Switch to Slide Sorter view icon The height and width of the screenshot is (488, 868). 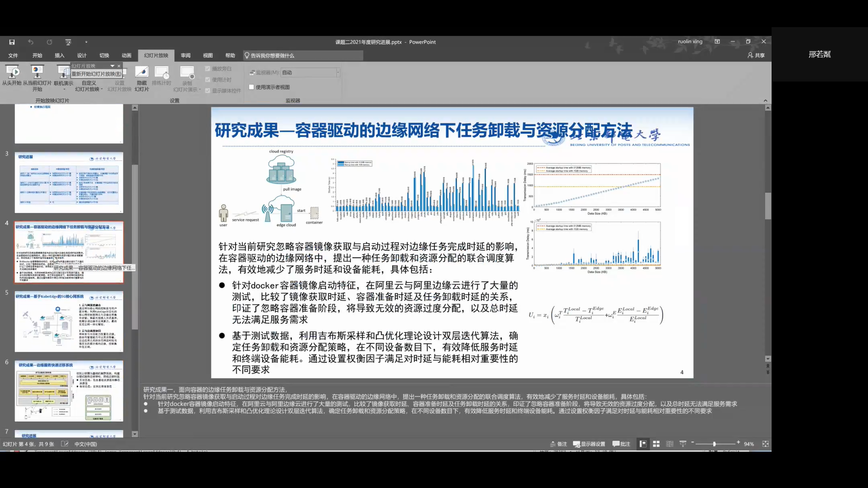coord(656,444)
